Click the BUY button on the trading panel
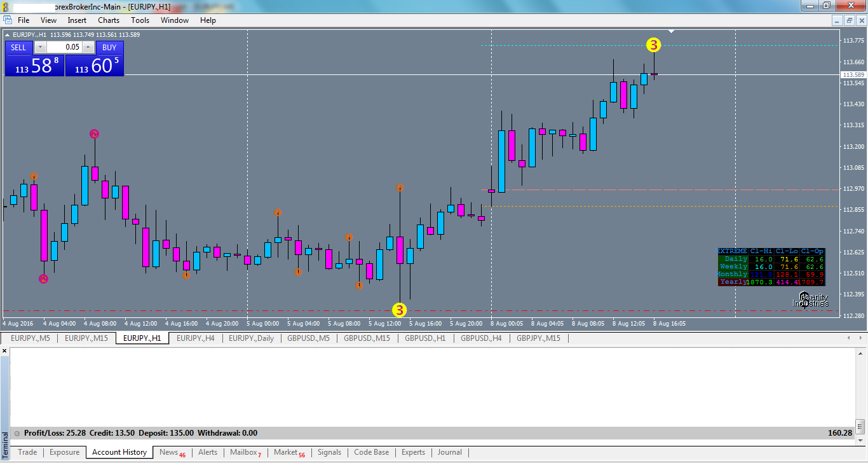This screenshot has height=463, width=868. (x=109, y=47)
